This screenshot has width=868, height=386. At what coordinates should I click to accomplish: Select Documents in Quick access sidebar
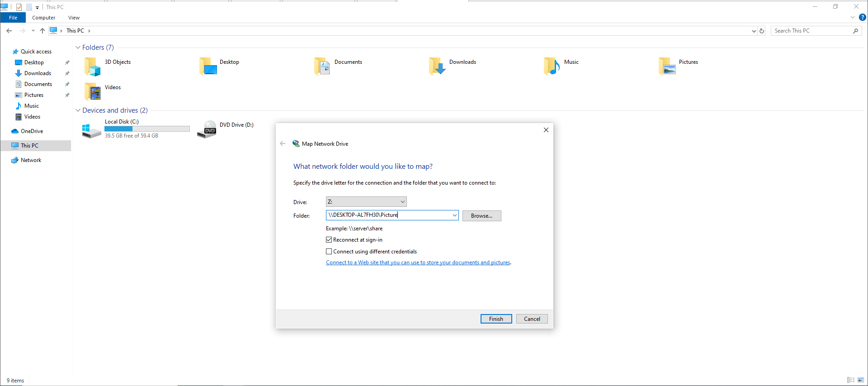click(x=38, y=84)
